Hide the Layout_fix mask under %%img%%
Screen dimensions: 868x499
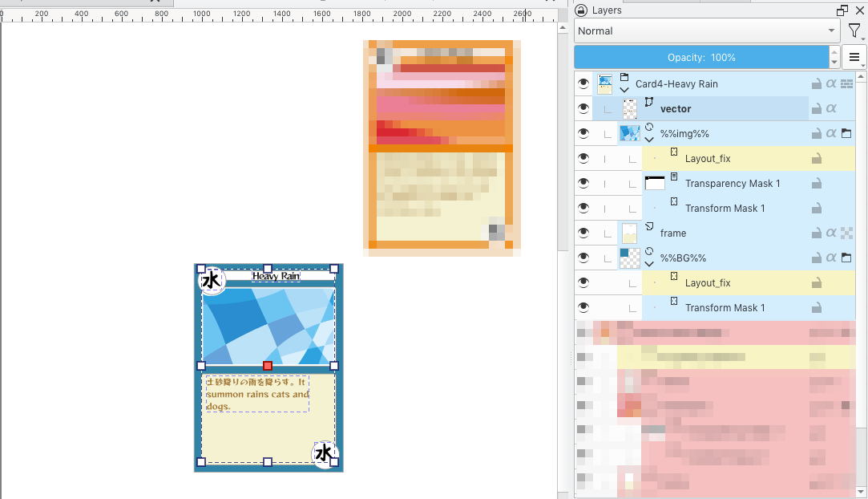pyautogui.click(x=583, y=158)
